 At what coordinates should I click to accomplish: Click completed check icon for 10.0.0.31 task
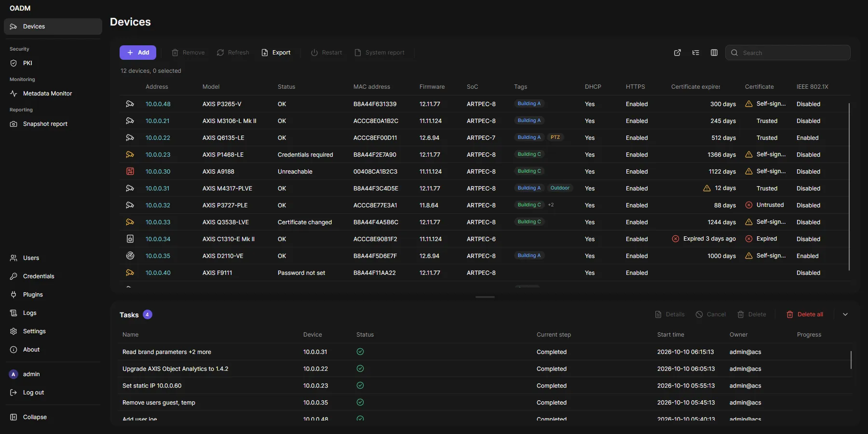pos(360,352)
